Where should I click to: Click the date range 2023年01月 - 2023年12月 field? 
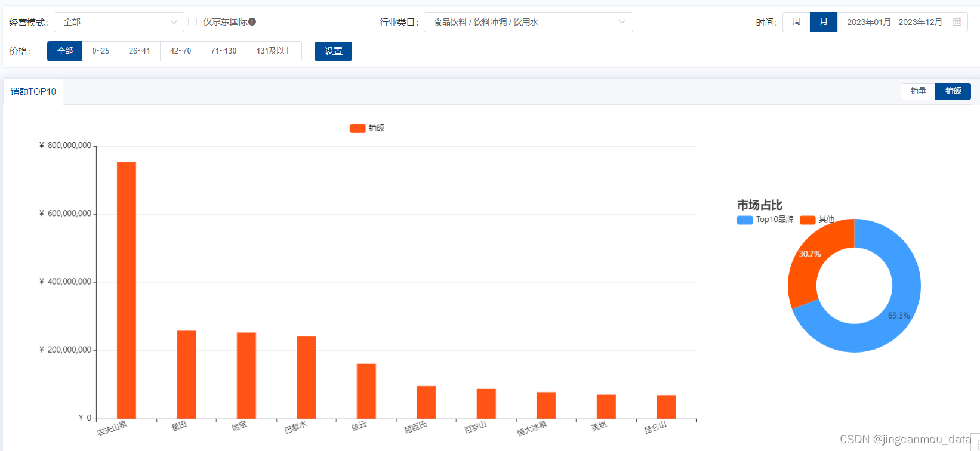click(x=902, y=22)
